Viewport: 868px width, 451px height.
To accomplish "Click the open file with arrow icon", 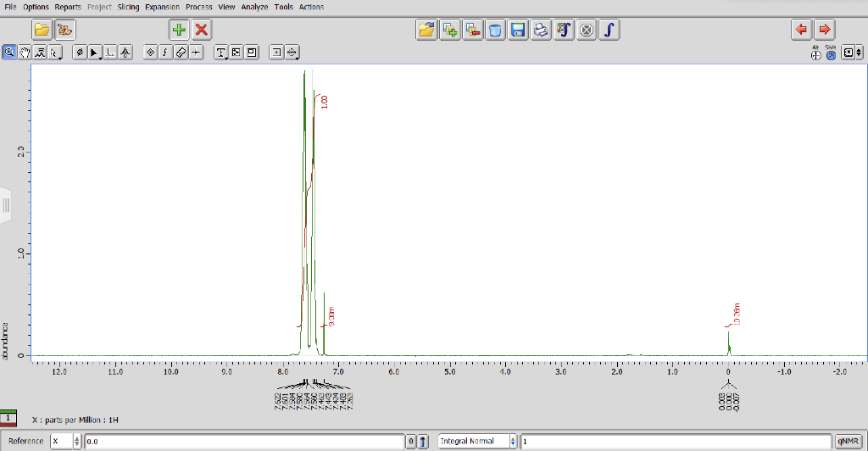I will click(427, 30).
